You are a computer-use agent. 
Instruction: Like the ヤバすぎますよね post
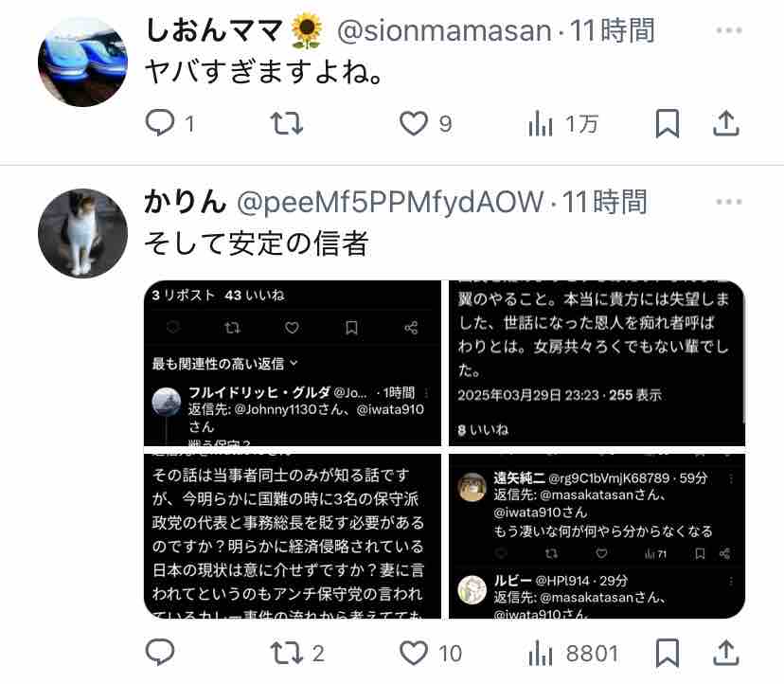tap(425, 123)
